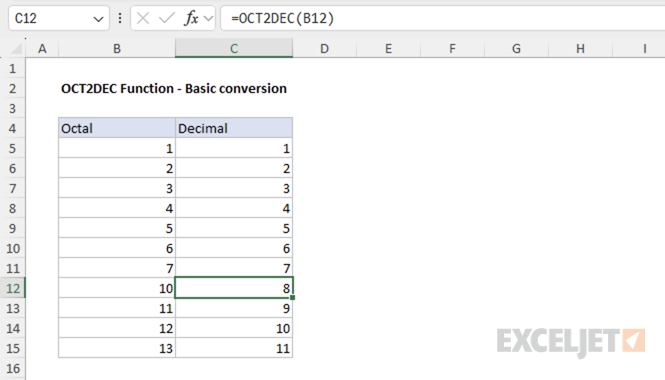Select octal cell B11 containing 7

click(117, 268)
